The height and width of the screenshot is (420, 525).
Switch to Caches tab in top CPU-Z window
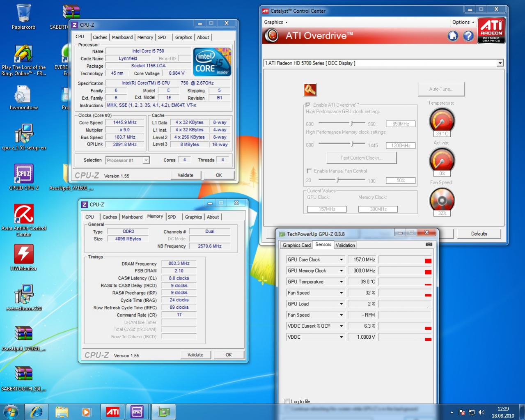100,37
